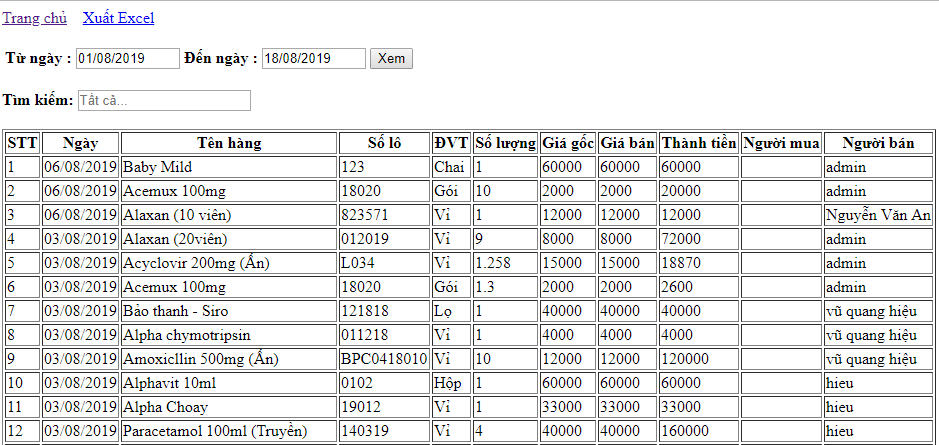The height and width of the screenshot is (445, 939).
Task: Select the Alaxan (10 viên) cell
Action: 229,215
